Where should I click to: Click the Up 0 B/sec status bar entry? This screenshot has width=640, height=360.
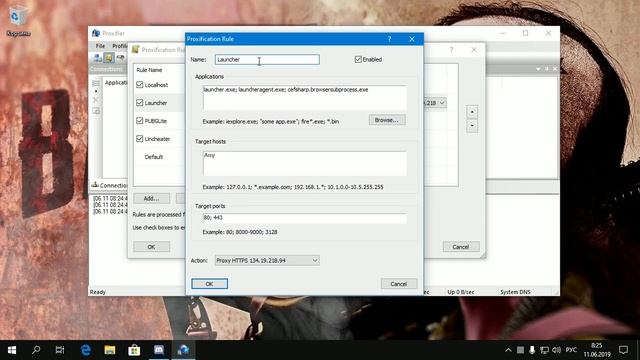(x=461, y=292)
